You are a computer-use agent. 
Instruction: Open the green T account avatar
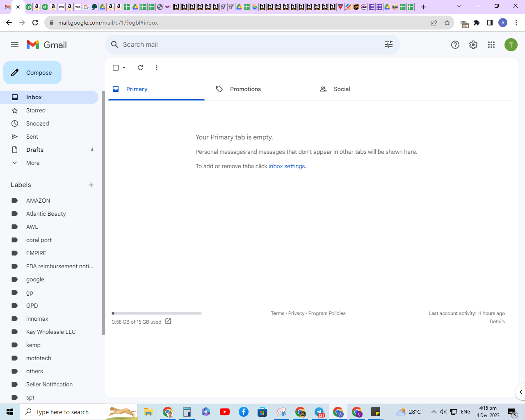[511, 45]
